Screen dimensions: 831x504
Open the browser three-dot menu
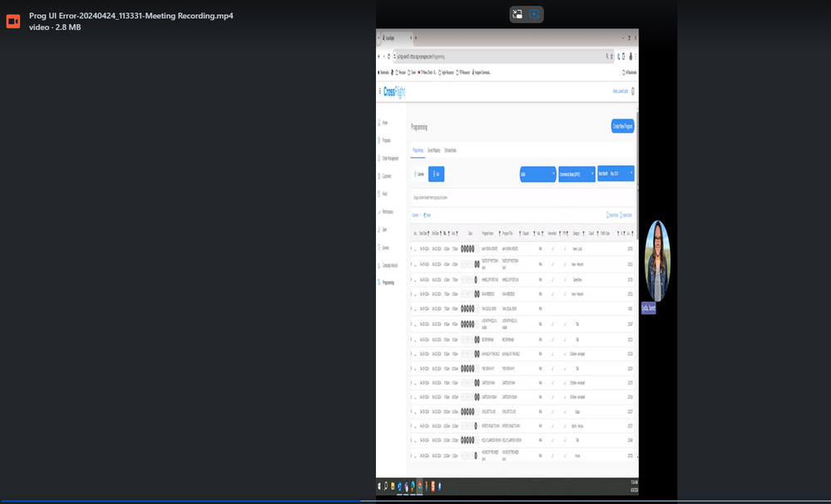pos(636,57)
